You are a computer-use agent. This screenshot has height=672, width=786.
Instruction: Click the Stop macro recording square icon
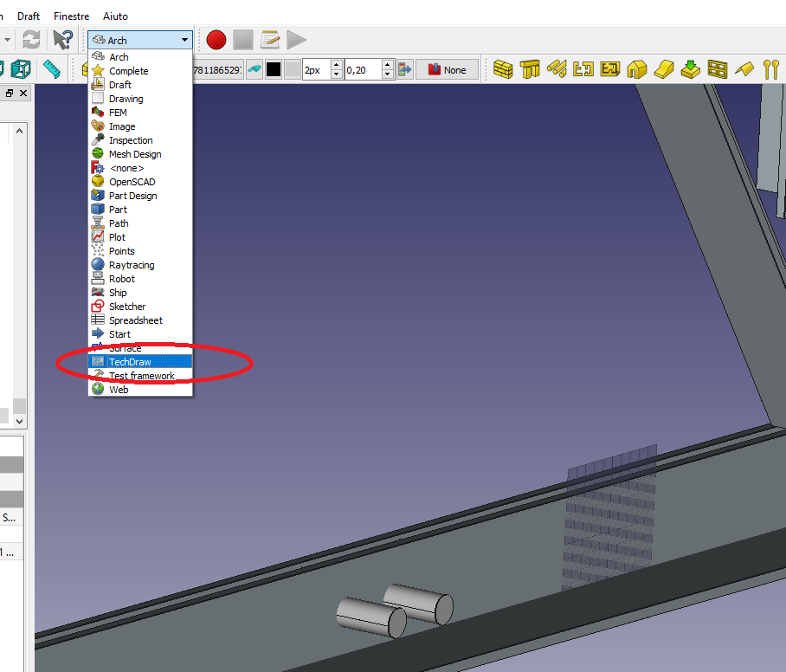(243, 40)
